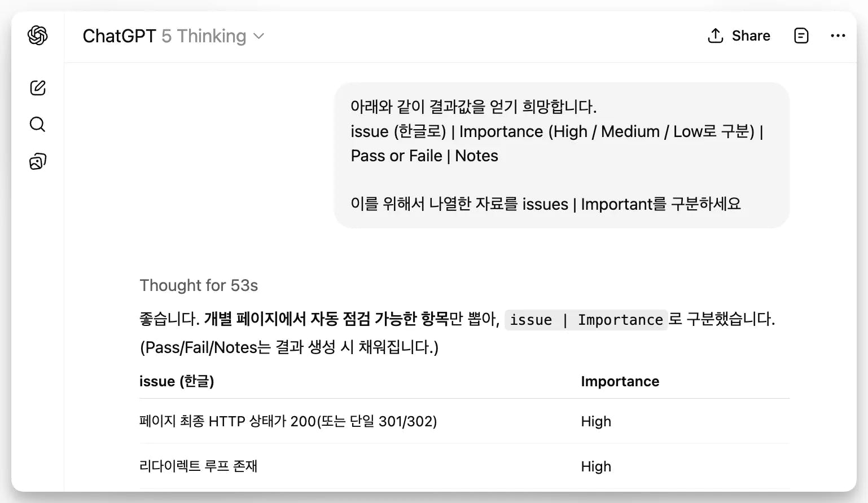Open the three-dot more options menu

click(x=838, y=36)
